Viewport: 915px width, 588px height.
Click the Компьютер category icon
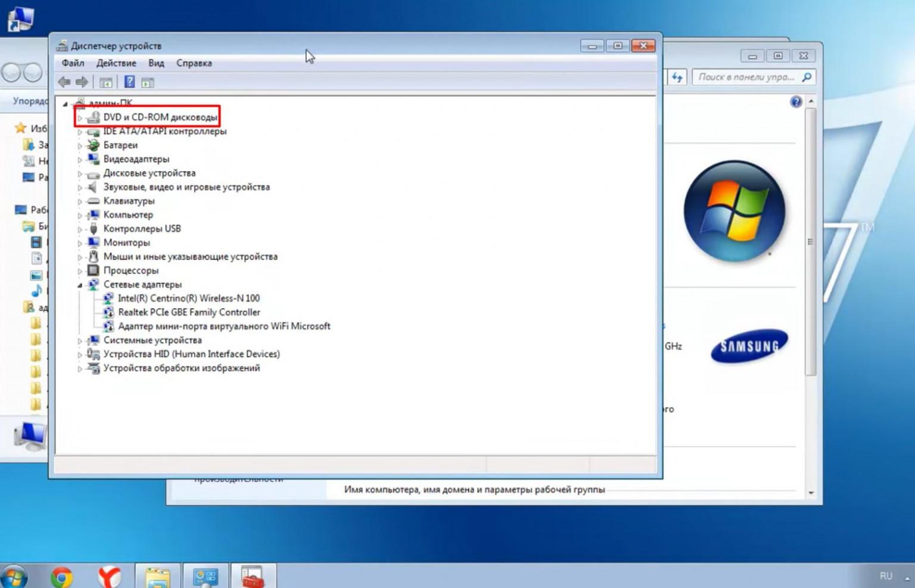(x=93, y=215)
